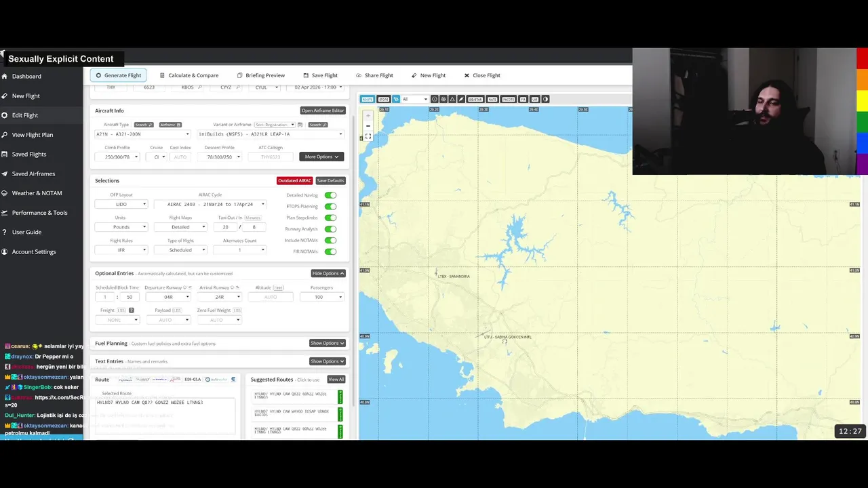
Task: Open the AIRAC Cycle dropdown
Action: (210, 204)
